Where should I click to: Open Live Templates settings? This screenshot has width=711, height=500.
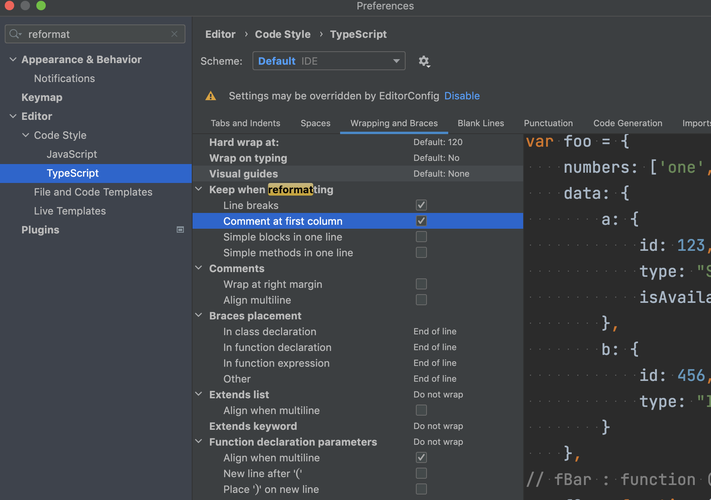70,211
